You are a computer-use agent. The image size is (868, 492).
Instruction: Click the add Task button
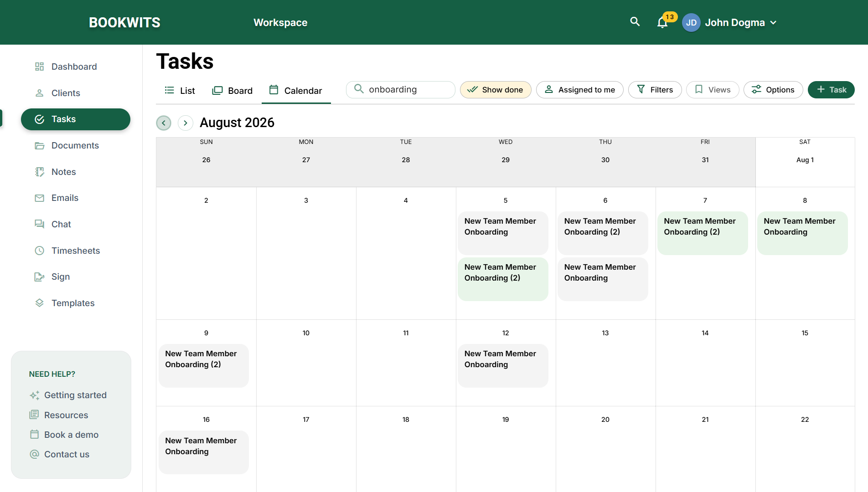pyautogui.click(x=831, y=90)
